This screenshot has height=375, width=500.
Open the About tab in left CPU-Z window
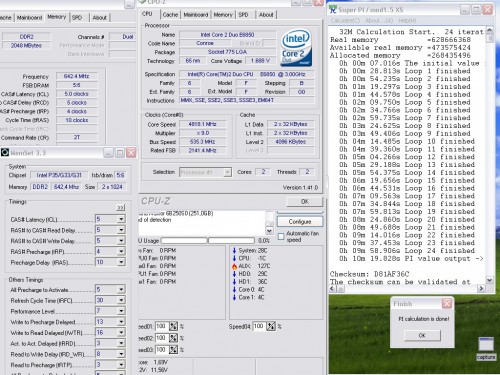click(x=99, y=17)
